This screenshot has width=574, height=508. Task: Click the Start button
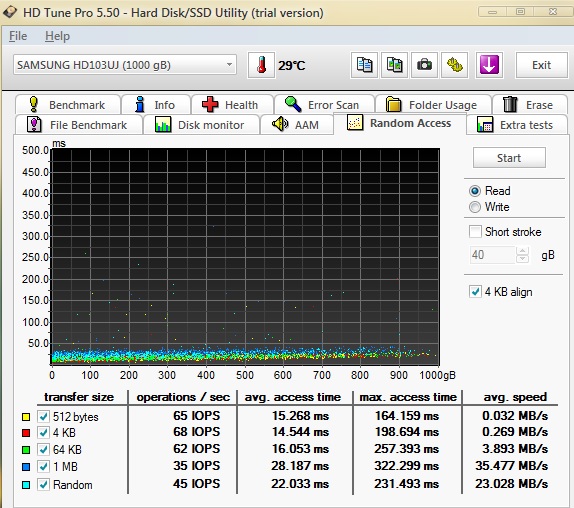click(509, 158)
